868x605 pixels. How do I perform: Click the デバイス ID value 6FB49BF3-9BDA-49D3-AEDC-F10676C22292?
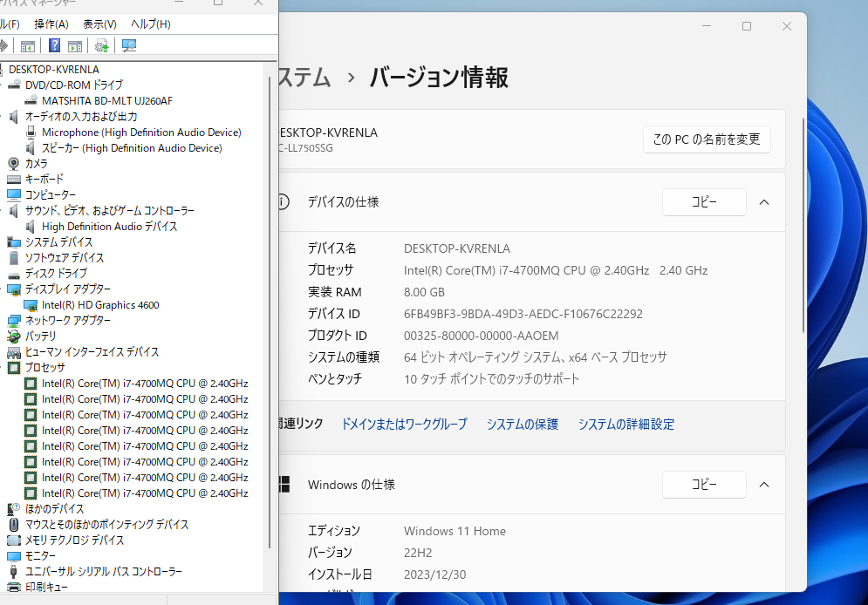pyautogui.click(x=523, y=314)
